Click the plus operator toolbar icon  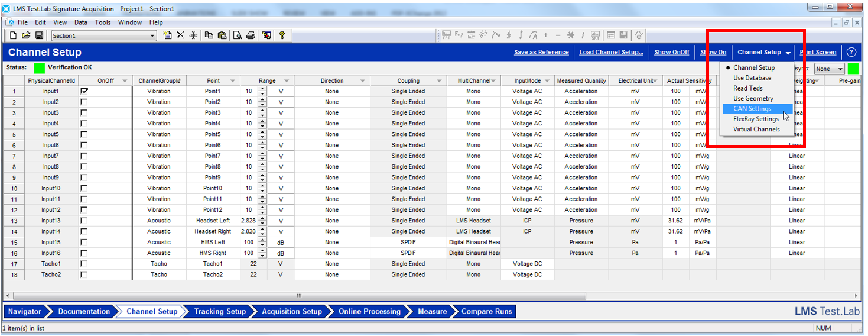pos(545,35)
